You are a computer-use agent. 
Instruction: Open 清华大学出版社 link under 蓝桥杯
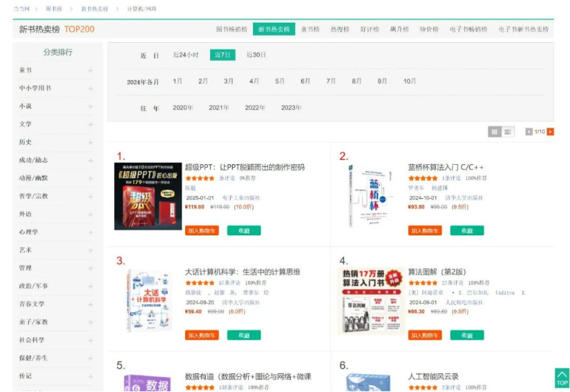[464, 198]
